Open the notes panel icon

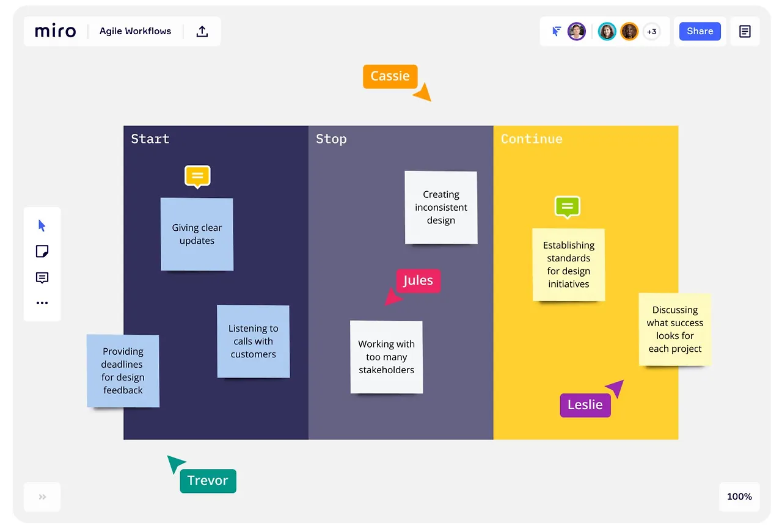[x=745, y=31]
